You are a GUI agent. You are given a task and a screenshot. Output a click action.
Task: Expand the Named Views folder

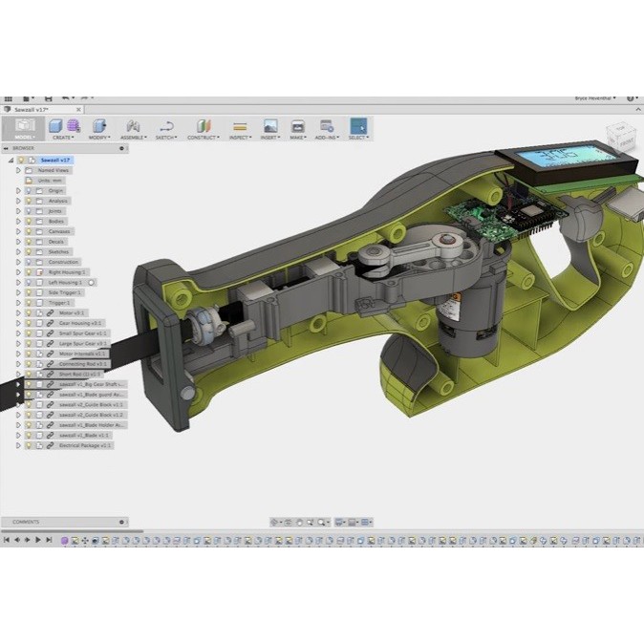pos(18,170)
